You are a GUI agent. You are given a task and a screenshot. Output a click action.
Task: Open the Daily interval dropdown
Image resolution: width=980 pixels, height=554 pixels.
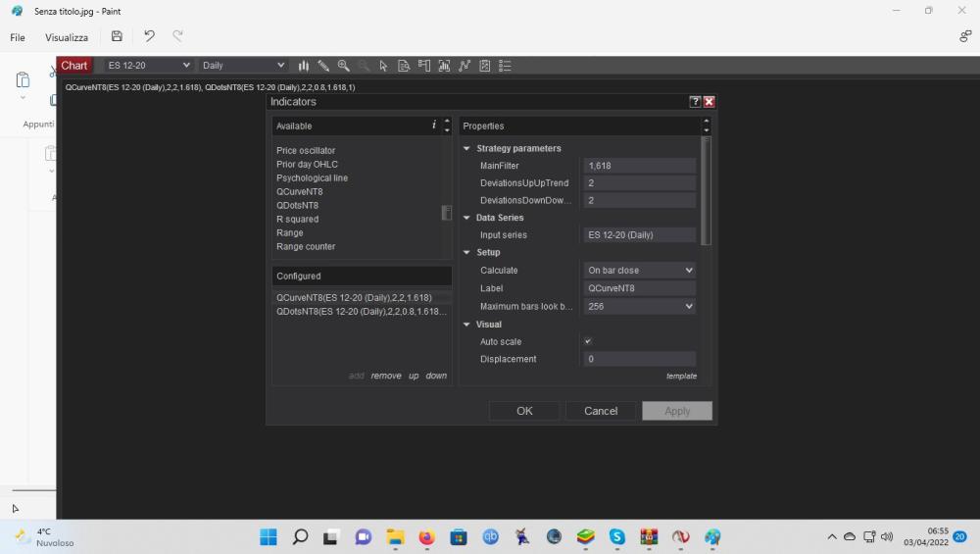(x=242, y=66)
